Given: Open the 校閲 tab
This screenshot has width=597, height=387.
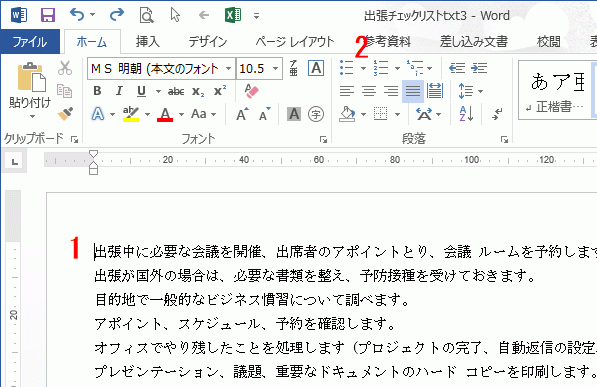Looking at the screenshot, I should click(549, 42).
